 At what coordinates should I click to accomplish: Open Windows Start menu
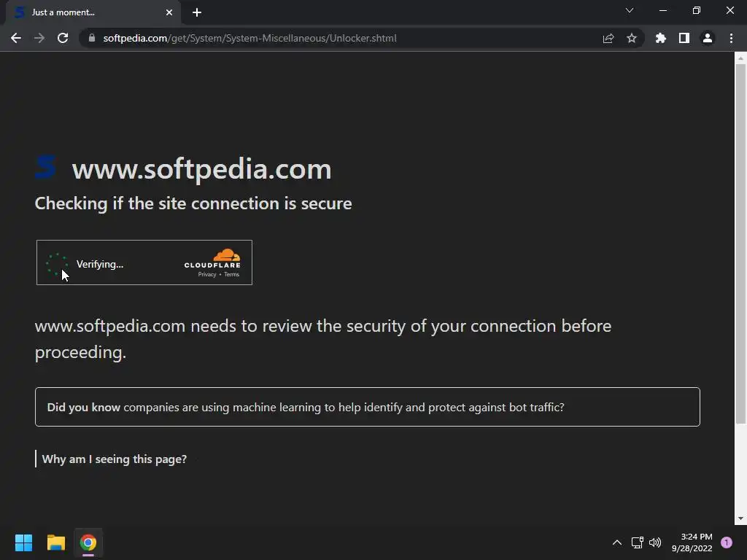tap(23, 542)
